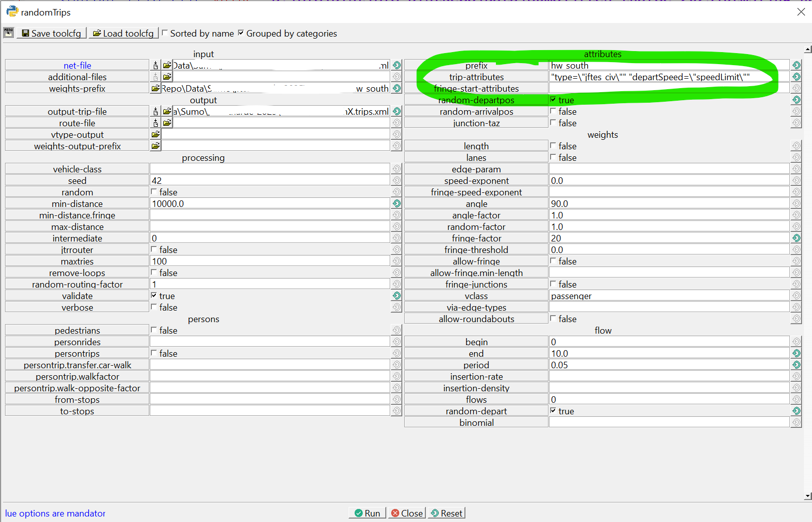Enable the remove-loops checkbox
The height and width of the screenshot is (522, 812).
click(x=154, y=273)
